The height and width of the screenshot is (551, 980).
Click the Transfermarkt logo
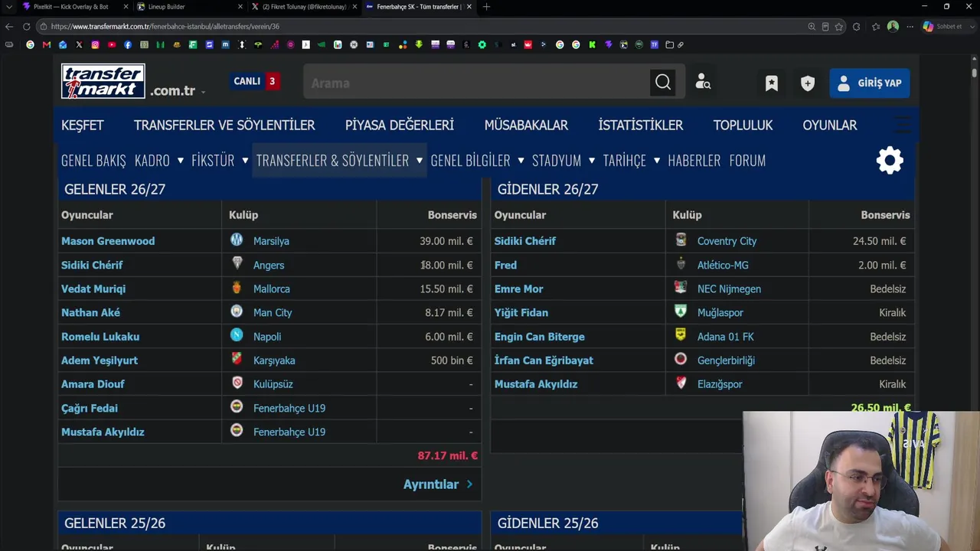[103, 81]
